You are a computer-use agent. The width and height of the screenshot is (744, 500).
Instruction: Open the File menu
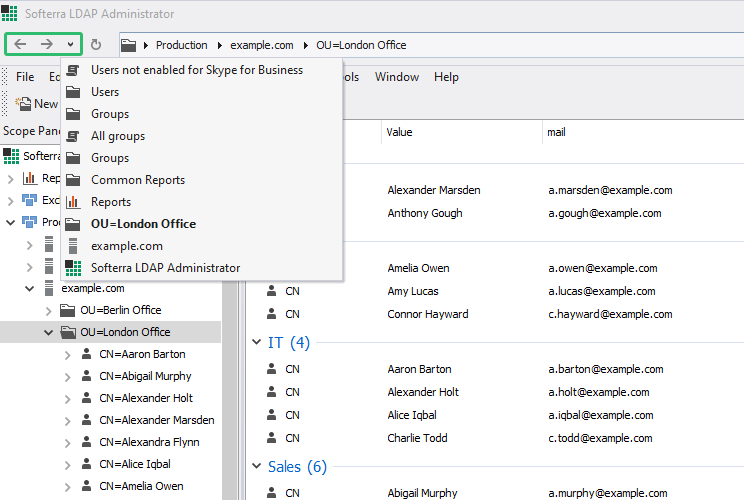[25, 77]
